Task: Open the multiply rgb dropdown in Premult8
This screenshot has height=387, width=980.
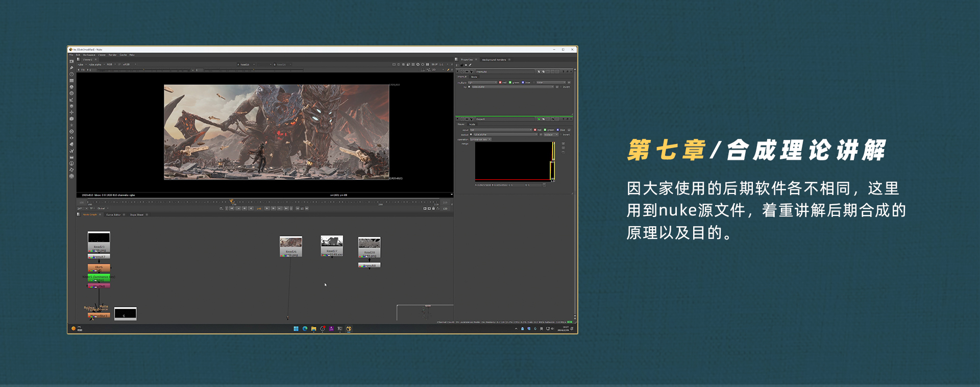Action: (x=482, y=82)
